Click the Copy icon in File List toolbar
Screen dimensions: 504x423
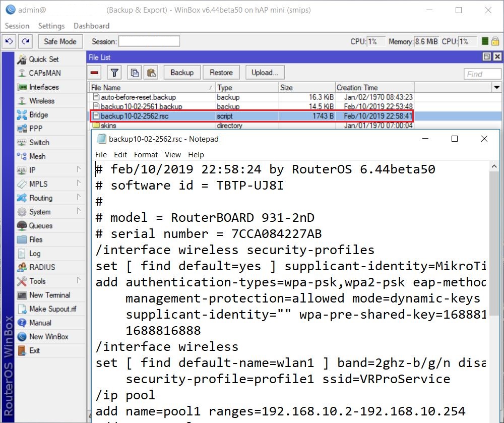click(134, 72)
